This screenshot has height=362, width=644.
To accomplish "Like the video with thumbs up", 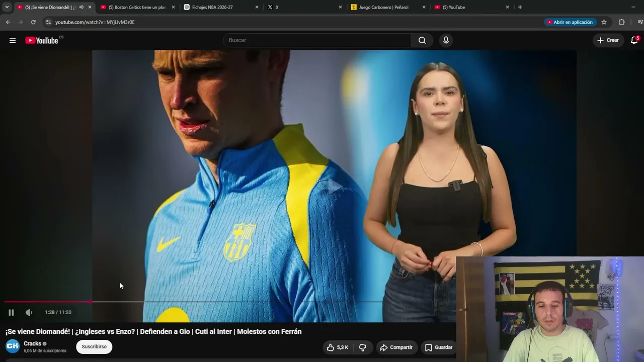I will [x=338, y=347].
